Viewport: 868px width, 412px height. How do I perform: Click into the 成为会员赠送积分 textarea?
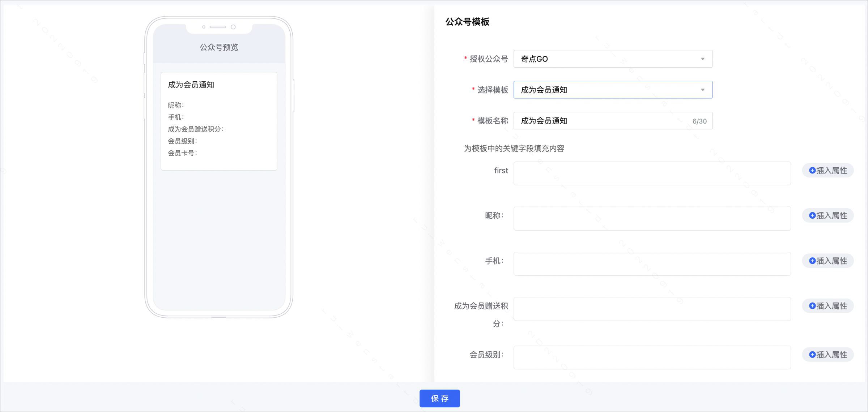click(x=652, y=309)
